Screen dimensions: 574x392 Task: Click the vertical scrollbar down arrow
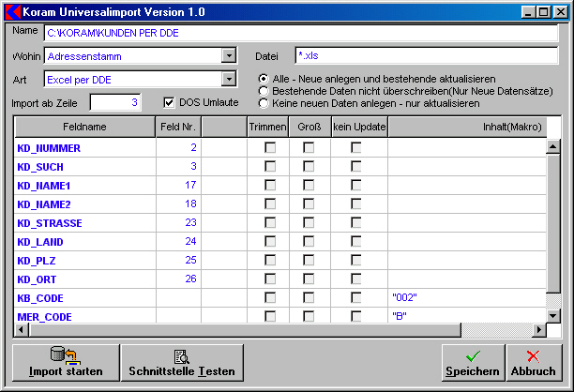[553, 316]
